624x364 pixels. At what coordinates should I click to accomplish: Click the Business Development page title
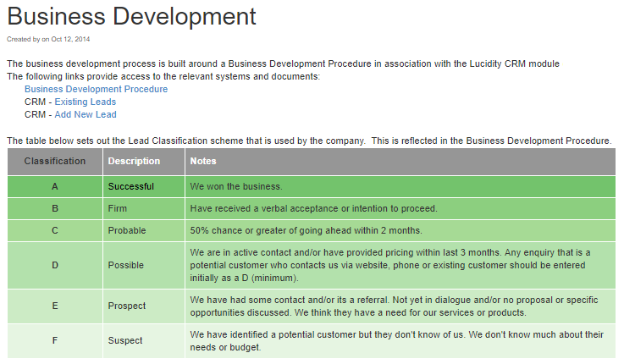pos(131,16)
